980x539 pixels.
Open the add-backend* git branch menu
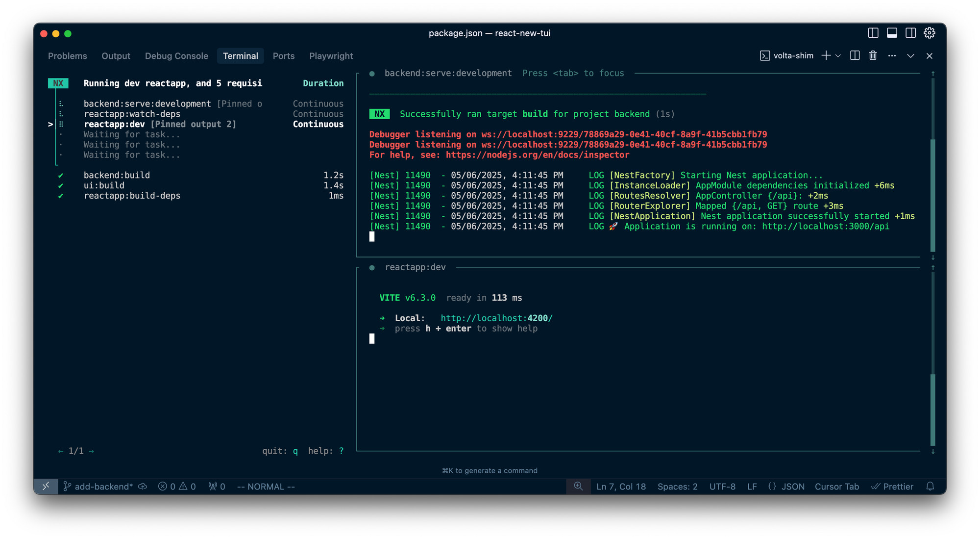[x=98, y=487]
